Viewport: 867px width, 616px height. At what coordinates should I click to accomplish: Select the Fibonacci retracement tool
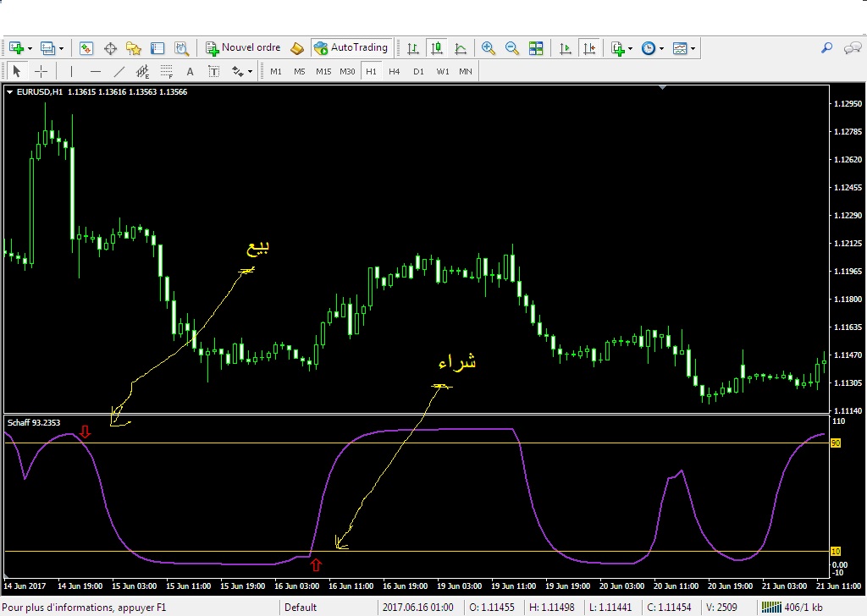click(167, 72)
